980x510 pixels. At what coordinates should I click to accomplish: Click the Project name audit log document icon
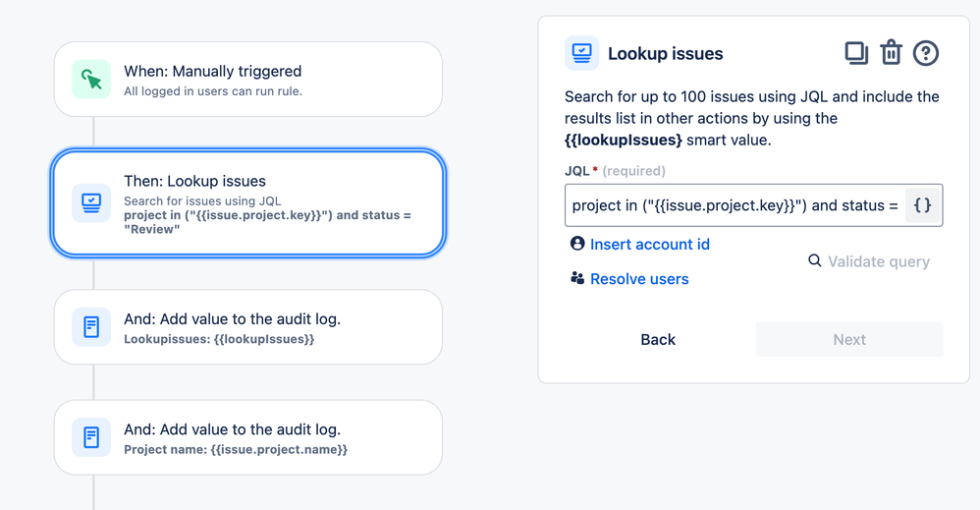pyautogui.click(x=91, y=436)
